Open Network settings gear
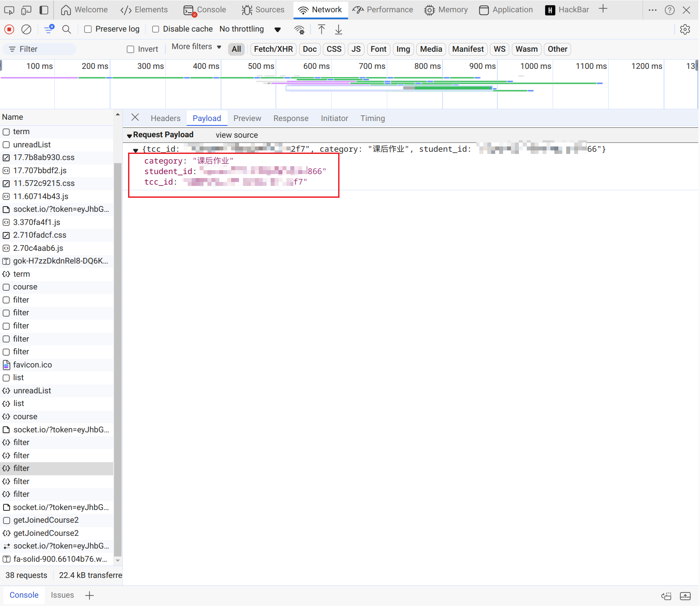This screenshot has height=606, width=700. click(685, 29)
